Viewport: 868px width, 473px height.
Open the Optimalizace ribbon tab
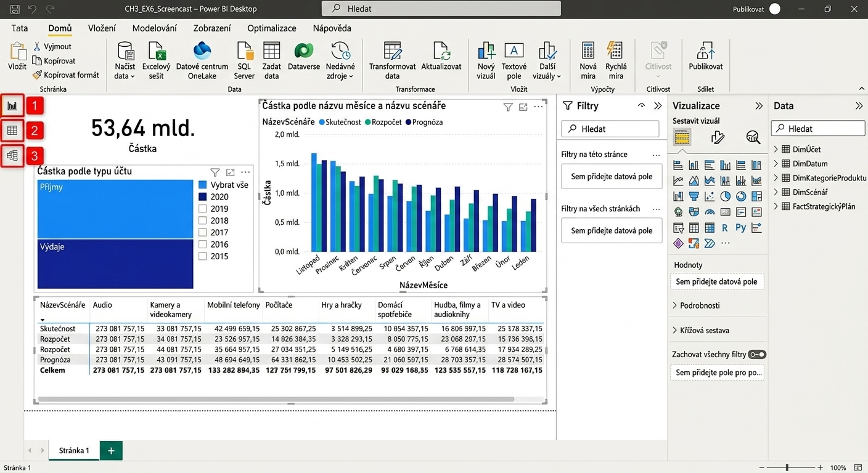[x=272, y=28]
